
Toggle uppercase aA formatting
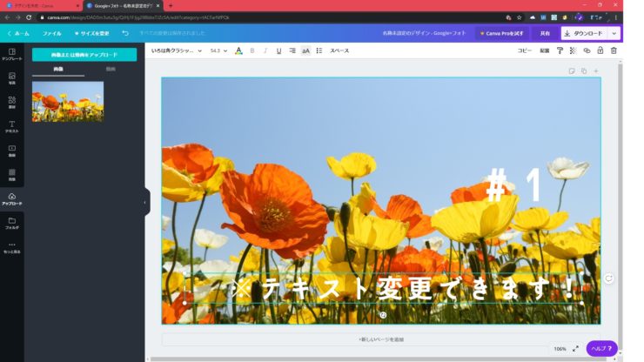click(306, 50)
